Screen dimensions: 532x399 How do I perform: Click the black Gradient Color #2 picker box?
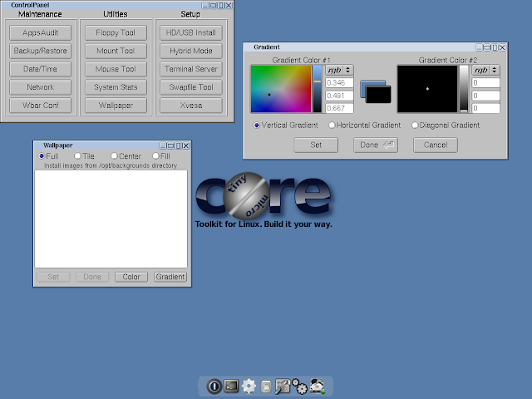(x=427, y=89)
